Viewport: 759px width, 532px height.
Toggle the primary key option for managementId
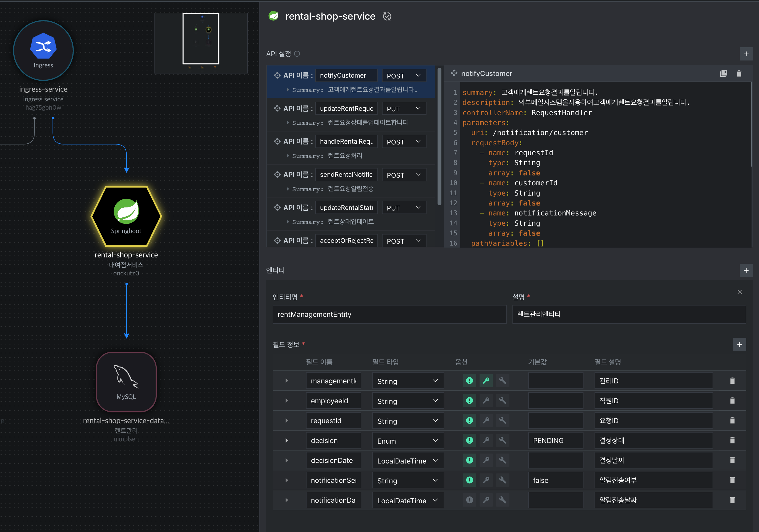486,381
